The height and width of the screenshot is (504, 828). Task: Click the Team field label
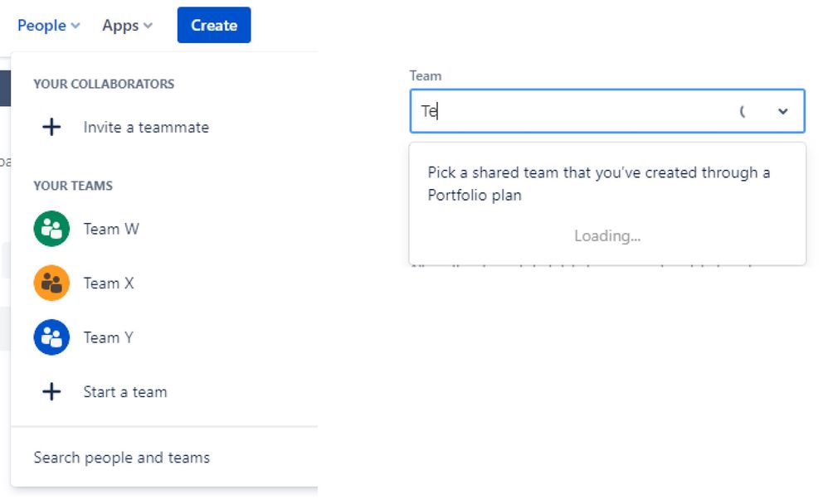click(426, 76)
